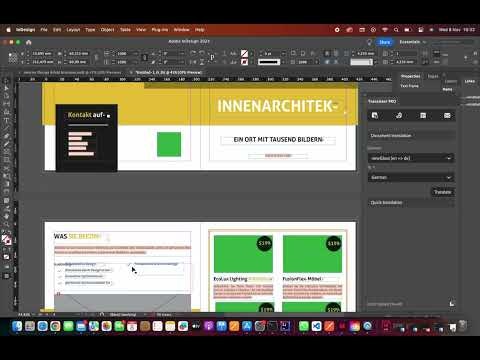480x360 pixels.
Task: Click the battery icon in menu bar
Action: (408, 30)
